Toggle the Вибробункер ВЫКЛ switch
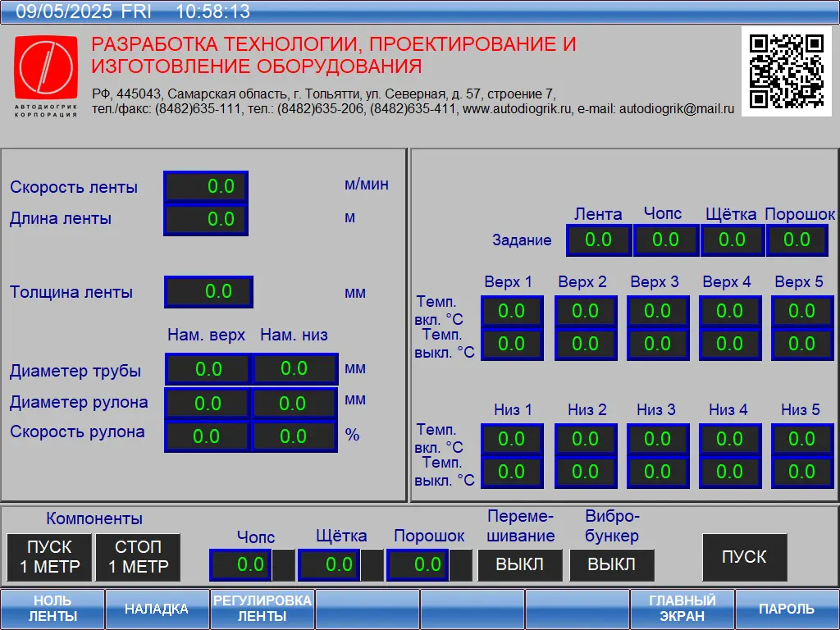The width and height of the screenshot is (840, 630). click(611, 564)
